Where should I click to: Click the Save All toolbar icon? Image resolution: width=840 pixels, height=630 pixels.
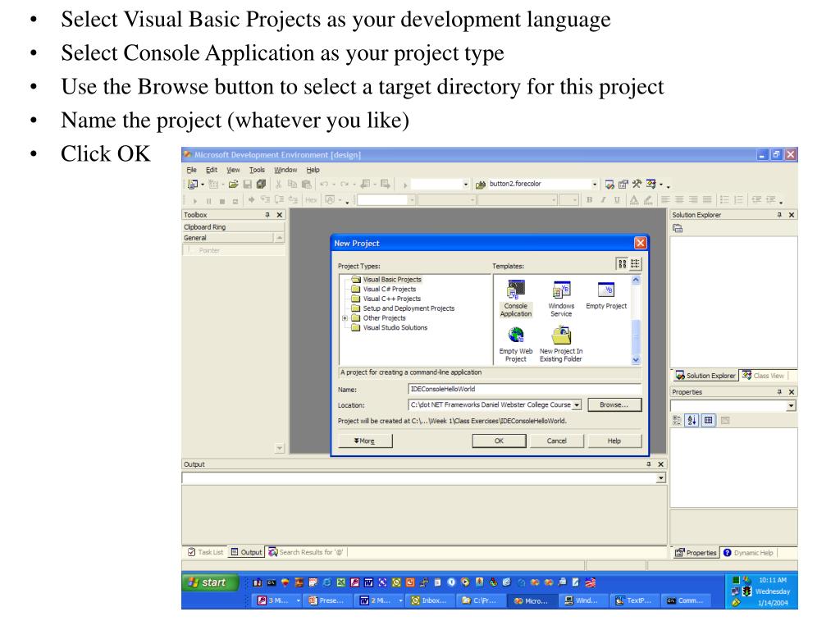coord(261,185)
